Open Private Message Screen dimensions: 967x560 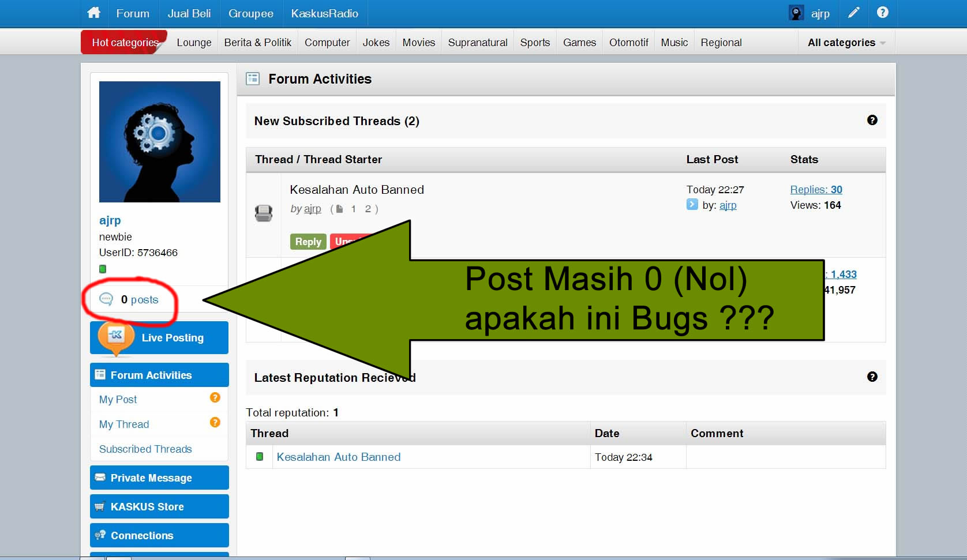(x=159, y=478)
